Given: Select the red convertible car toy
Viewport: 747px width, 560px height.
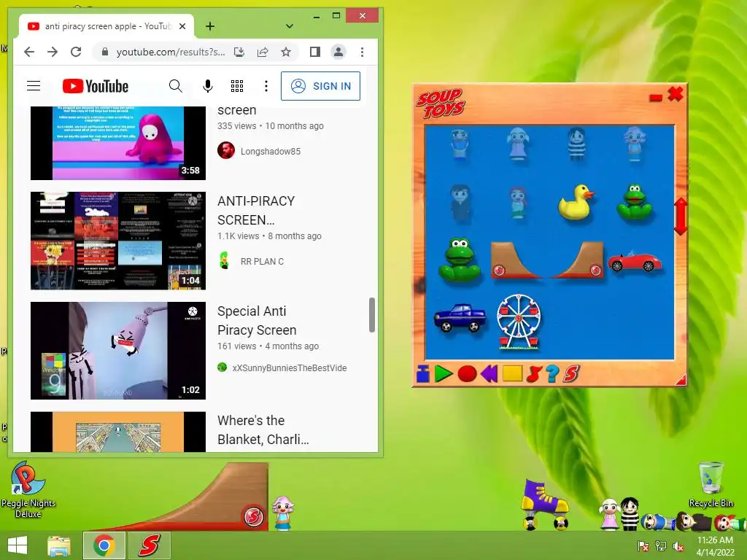Looking at the screenshot, I should 635,262.
